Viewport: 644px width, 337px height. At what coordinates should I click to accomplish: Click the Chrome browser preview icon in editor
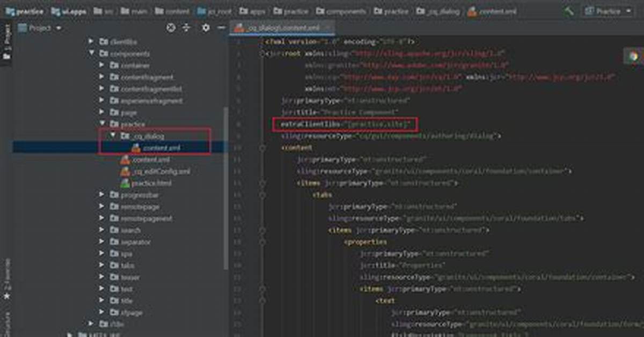tap(633, 56)
